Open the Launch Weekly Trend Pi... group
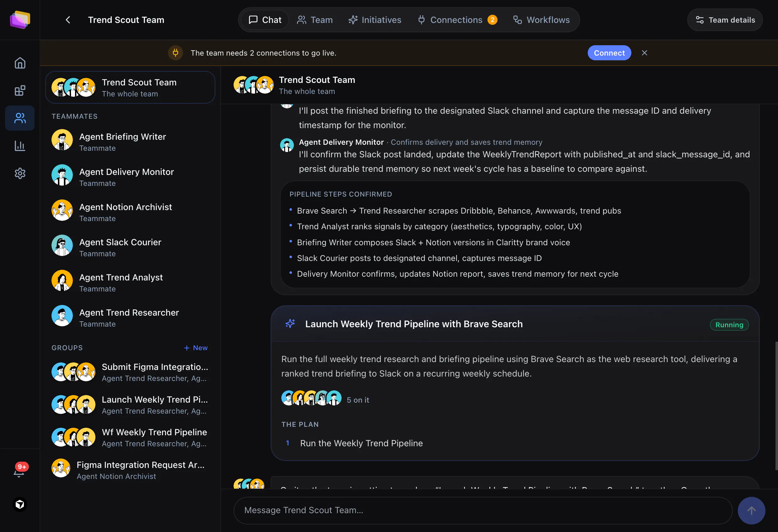This screenshot has height=532, width=778. 130,404
